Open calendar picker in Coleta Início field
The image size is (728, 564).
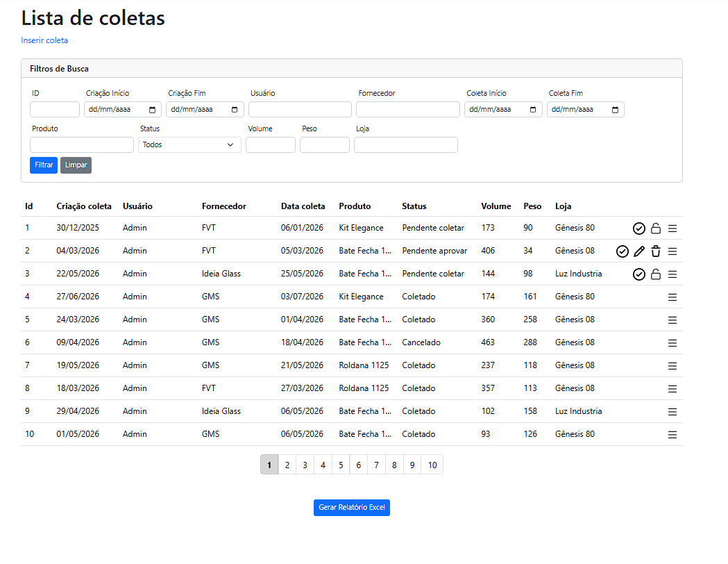coord(533,110)
